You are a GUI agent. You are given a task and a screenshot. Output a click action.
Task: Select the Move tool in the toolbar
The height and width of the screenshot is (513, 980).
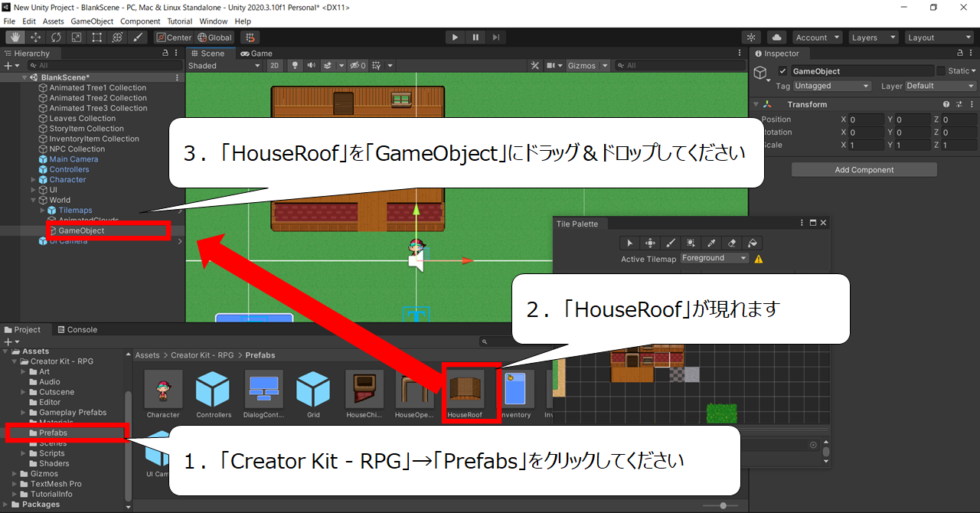coord(35,38)
